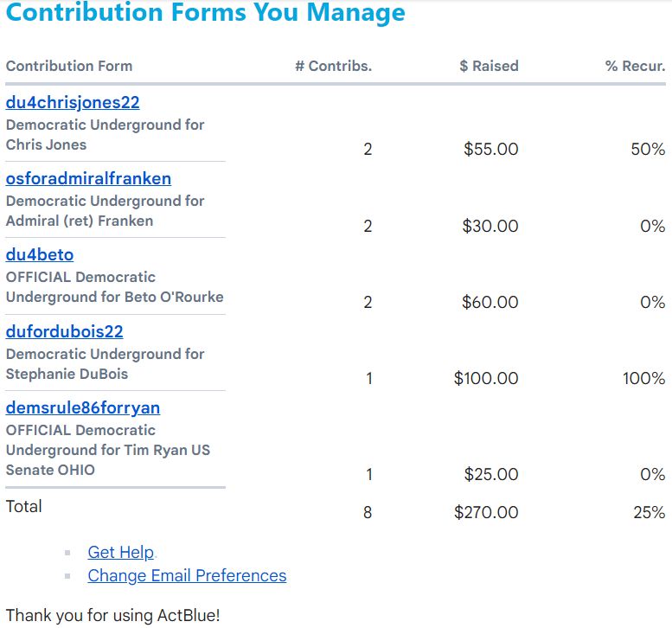Select the $270.00 total raised amount
The height and width of the screenshot is (628, 672).
coord(486,512)
